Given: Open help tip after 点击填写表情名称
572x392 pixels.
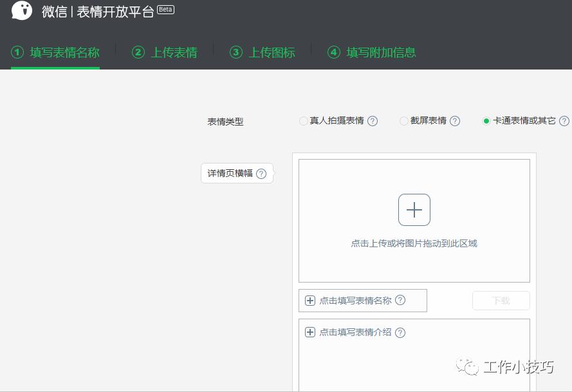Looking at the screenshot, I should (x=400, y=300).
